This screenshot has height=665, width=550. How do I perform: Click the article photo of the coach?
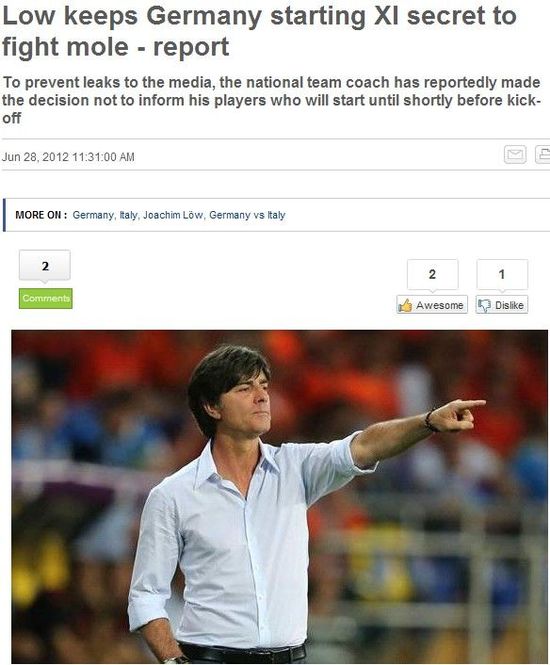click(279, 497)
